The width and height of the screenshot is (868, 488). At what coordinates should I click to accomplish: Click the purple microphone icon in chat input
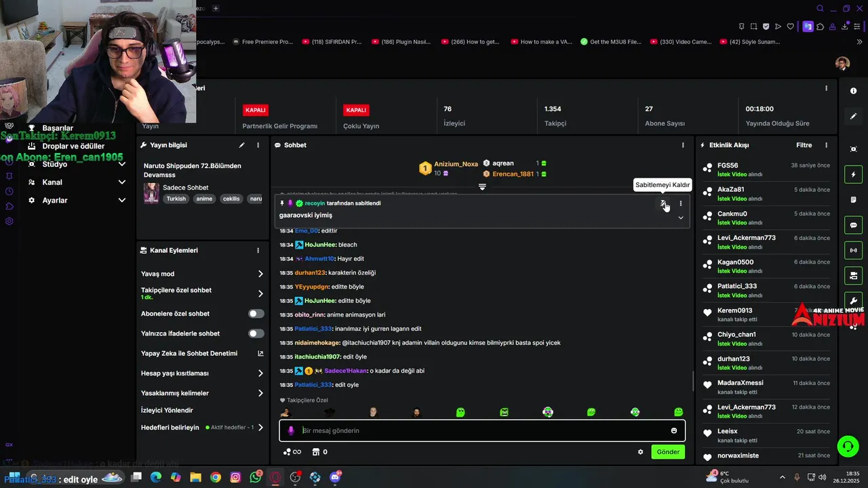291,430
